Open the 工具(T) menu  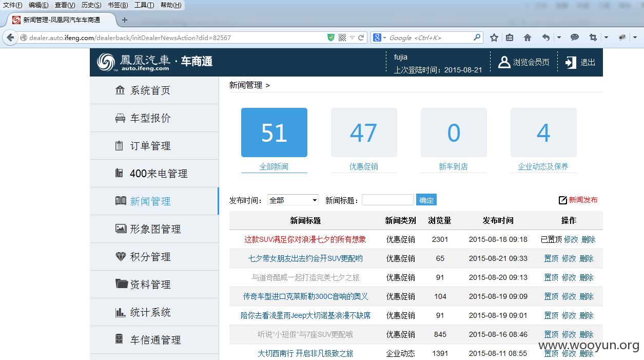[144, 5]
